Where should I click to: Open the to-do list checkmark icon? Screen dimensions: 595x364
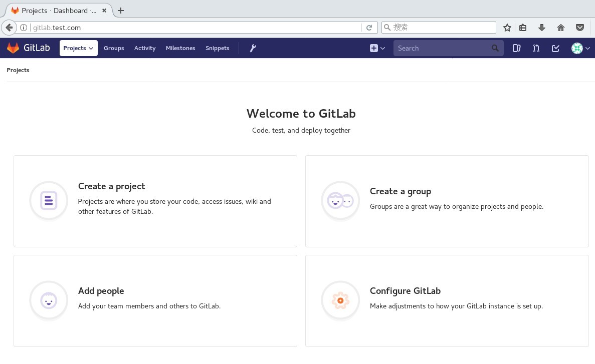coord(555,48)
